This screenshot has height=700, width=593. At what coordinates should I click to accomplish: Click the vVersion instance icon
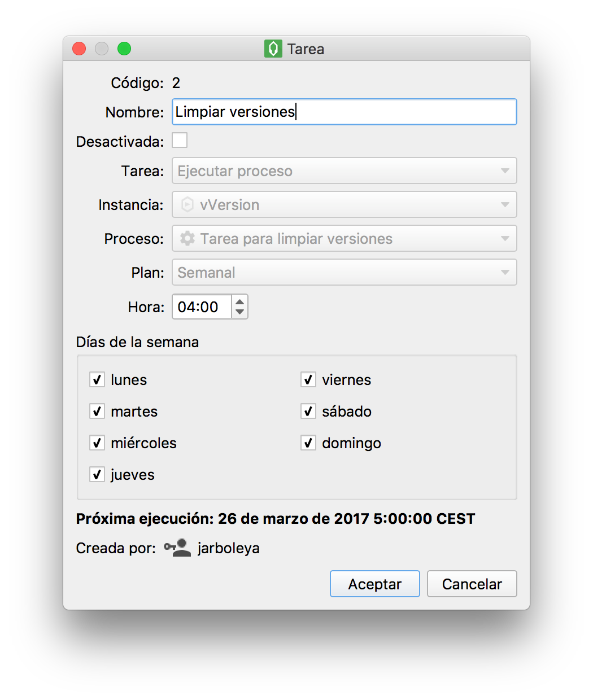(x=188, y=205)
